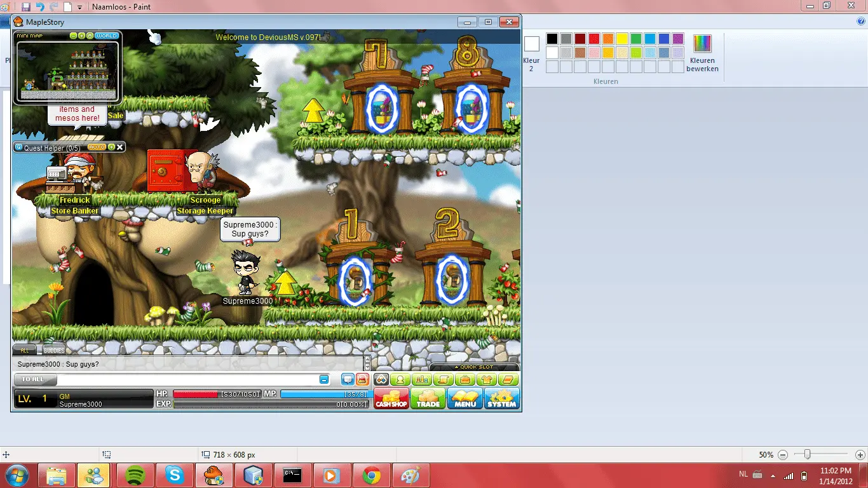Open the MapleStory Cash Shop

(x=391, y=398)
